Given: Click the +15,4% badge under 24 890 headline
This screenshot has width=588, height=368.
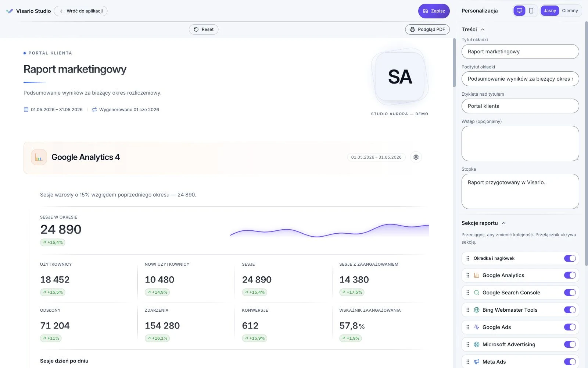Looking at the screenshot, I should [53, 243].
